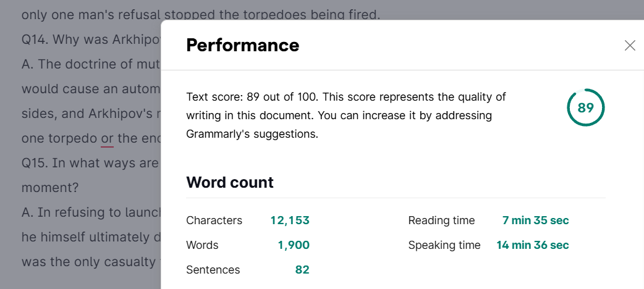Click the Performance heading
644x289 pixels.
coord(243,45)
